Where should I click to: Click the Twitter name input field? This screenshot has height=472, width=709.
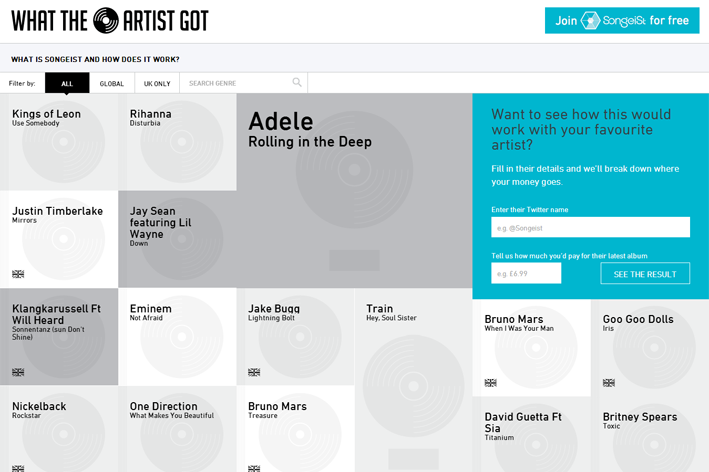coord(590,228)
